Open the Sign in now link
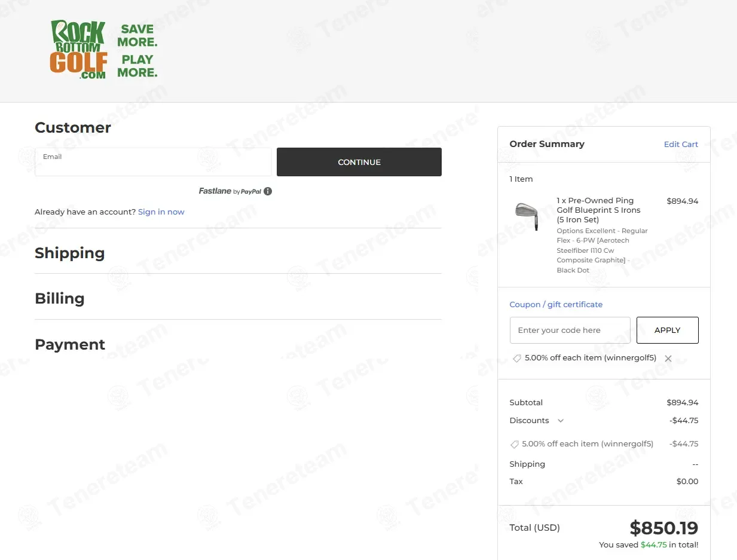Image resolution: width=737 pixels, height=560 pixels. point(161,212)
